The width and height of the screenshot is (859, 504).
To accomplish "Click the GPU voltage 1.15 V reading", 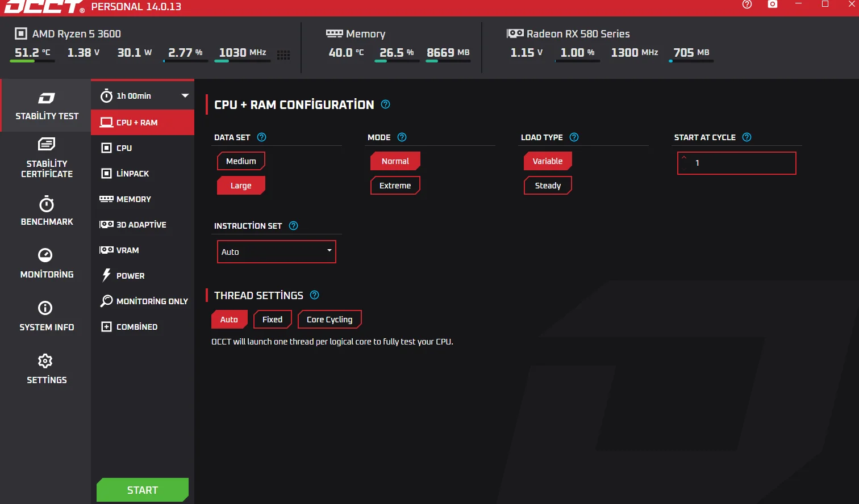I will tap(527, 53).
